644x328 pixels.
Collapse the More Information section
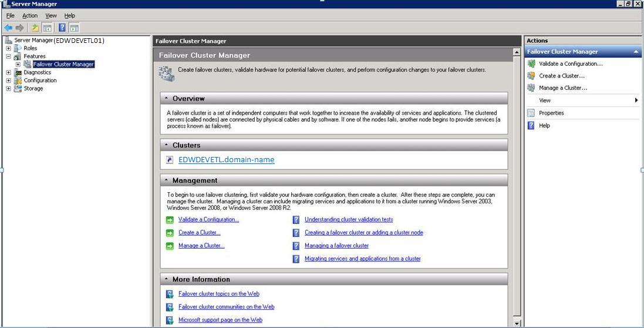[x=166, y=279]
